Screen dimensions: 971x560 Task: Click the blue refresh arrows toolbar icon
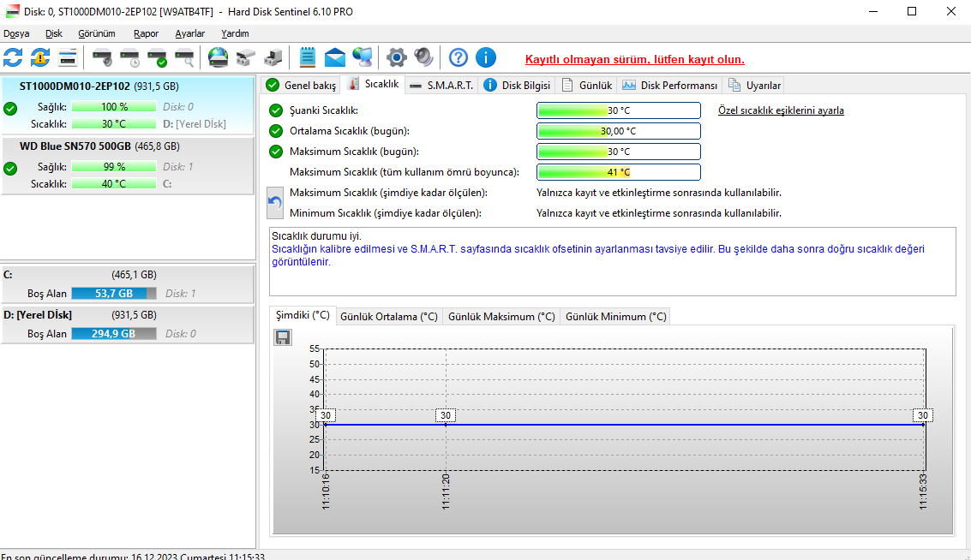point(13,58)
